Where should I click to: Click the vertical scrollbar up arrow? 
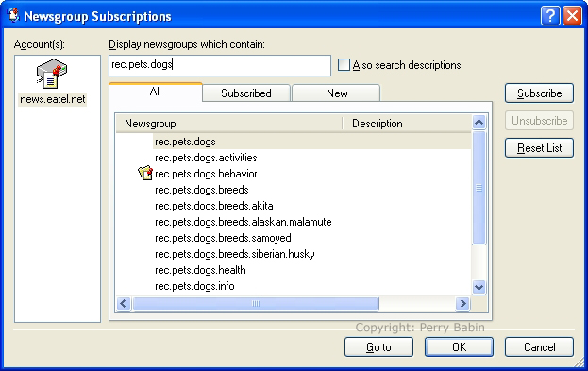click(479, 123)
